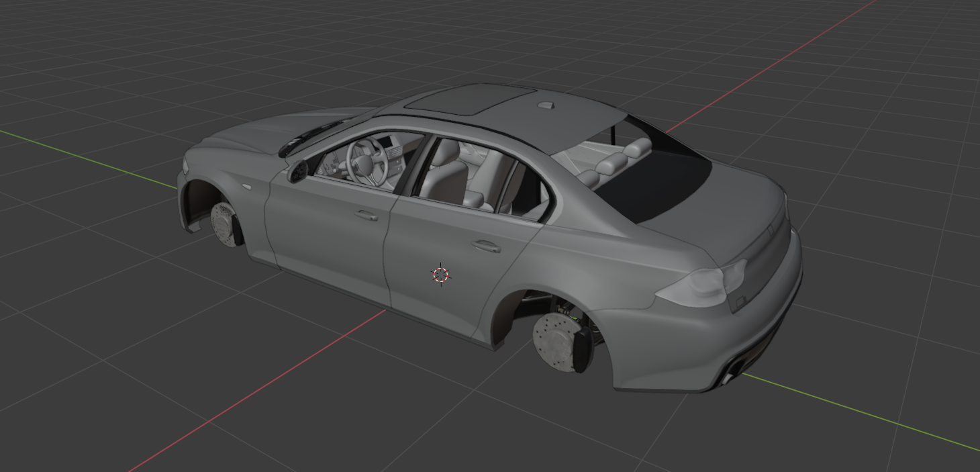The width and height of the screenshot is (980, 472).
Task: Click the shark fin antenna on the roof
Action: [x=546, y=104]
